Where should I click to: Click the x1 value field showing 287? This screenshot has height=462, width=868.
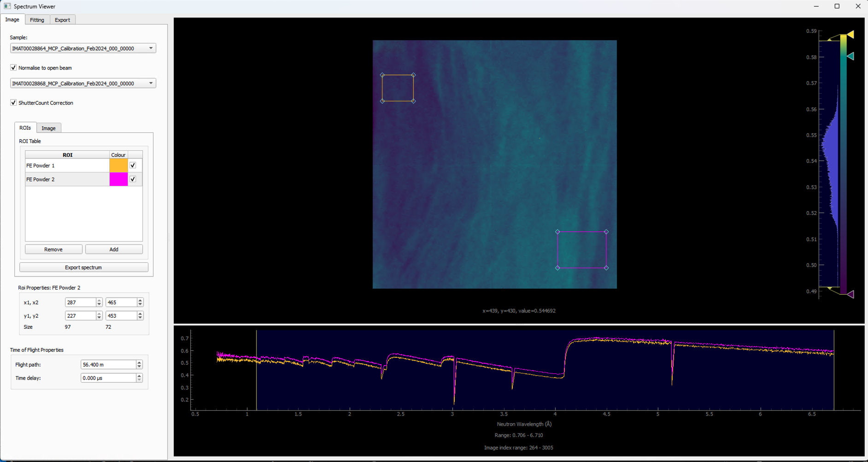81,302
